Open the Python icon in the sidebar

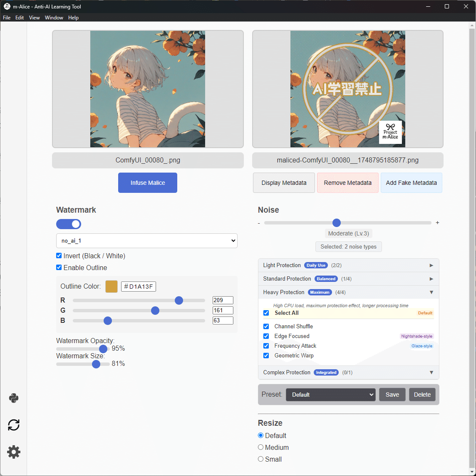pos(14,398)
